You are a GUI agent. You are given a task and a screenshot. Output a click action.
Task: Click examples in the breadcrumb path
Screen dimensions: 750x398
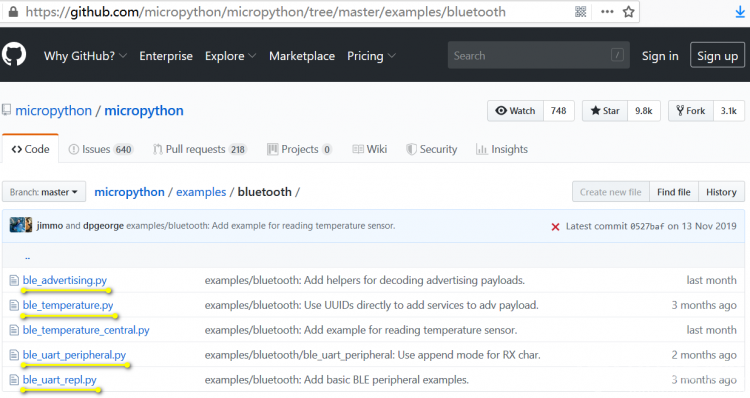[x=201, y=192]
